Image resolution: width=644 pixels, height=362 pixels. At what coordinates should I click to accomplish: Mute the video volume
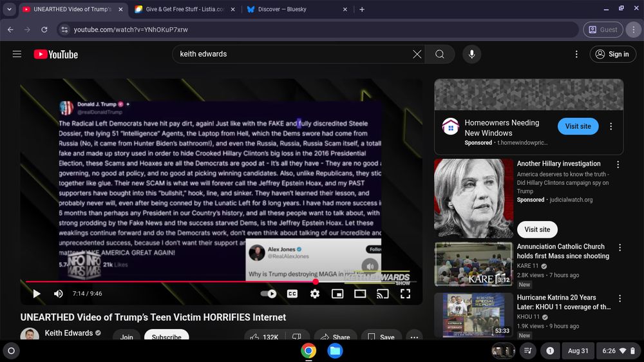[x=59, y=293]
